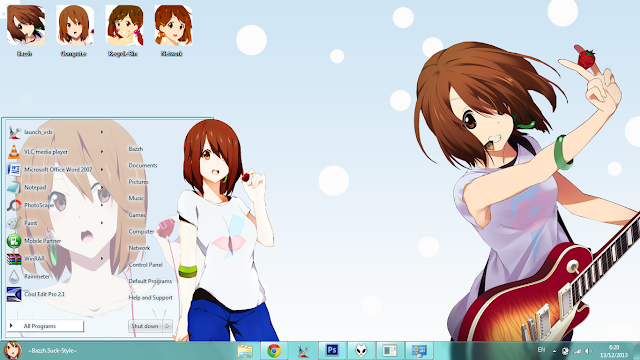The height and width of the screenshot is (360, 640).
Task: Open the Computer desktop icon
Action: coord(74,31)
